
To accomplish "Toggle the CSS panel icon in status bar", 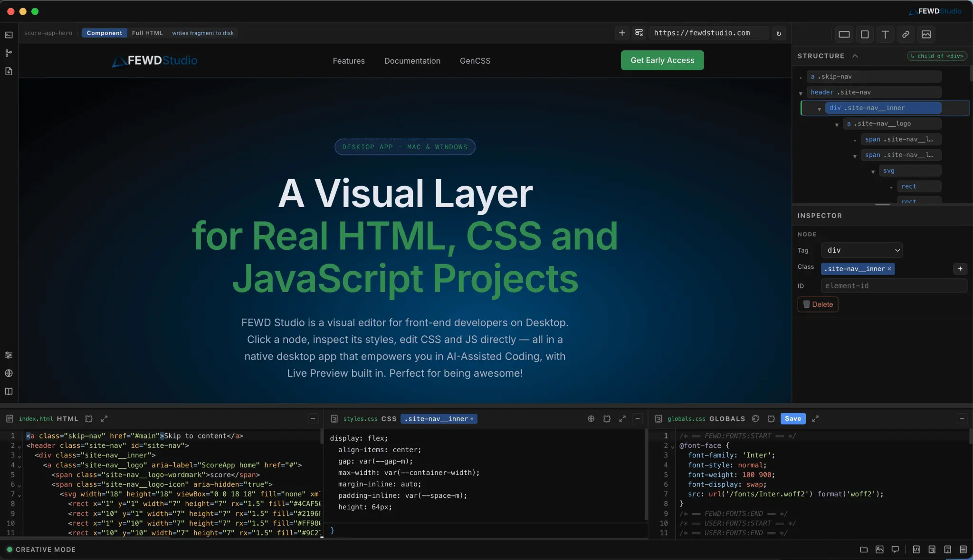I will (x=932, y=550).
